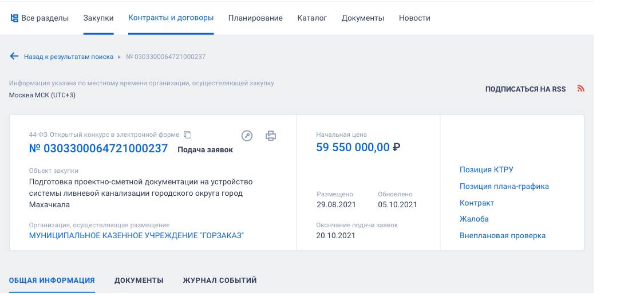Click the submission deadline 20.10.2021

[x=335, y=236]
